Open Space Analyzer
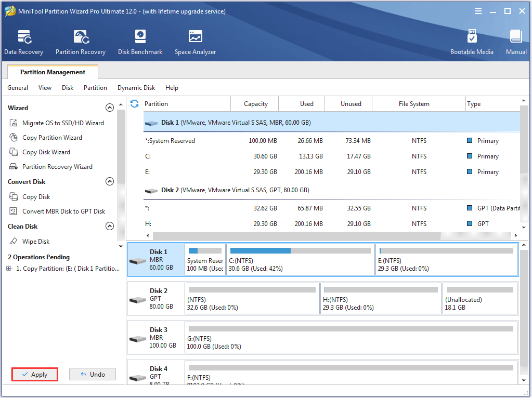The width and height of the screenshot is (532, 398). tap(196, 43)
